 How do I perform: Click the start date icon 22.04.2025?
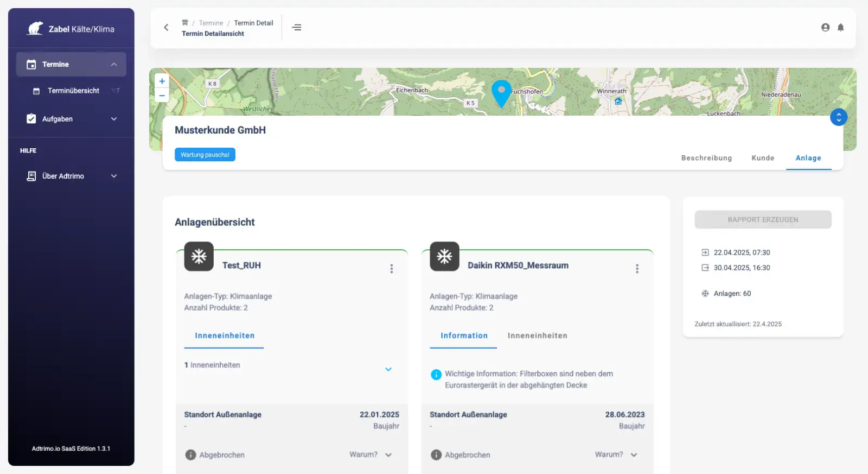[x=705, y=252]
